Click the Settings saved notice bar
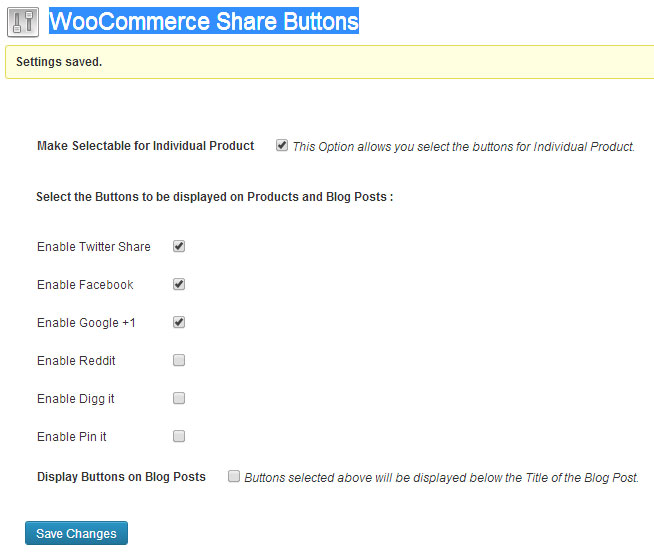 click(x=330, y=62)
